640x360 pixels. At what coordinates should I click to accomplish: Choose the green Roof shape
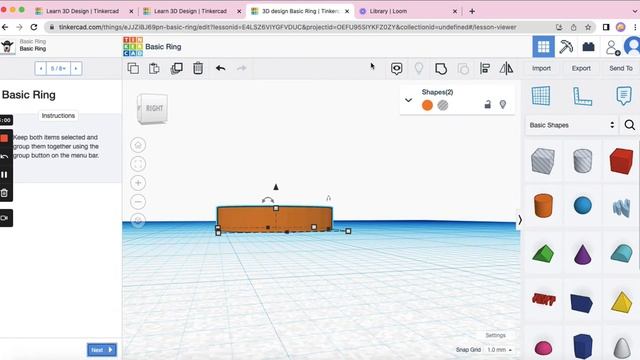click(x=543, y=253)
